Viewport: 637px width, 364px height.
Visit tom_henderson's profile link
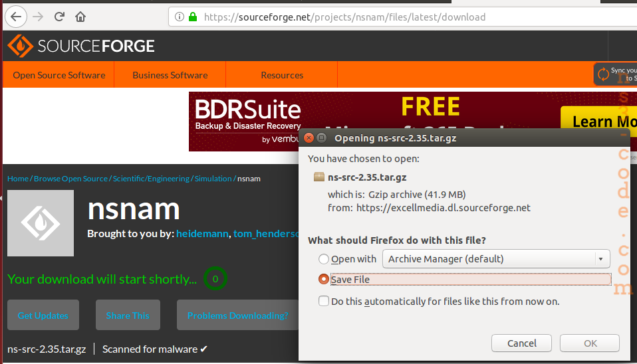coord(266,234)
